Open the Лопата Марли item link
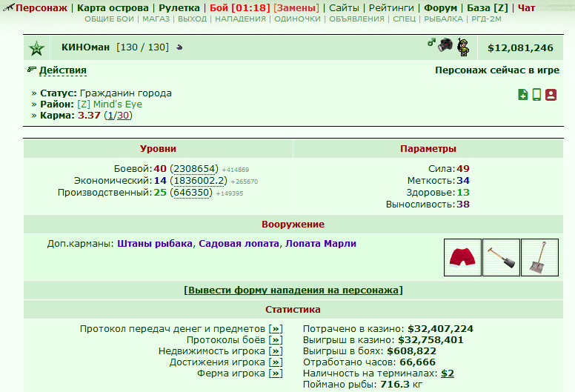The image size is (575, 392). [321, 244]
